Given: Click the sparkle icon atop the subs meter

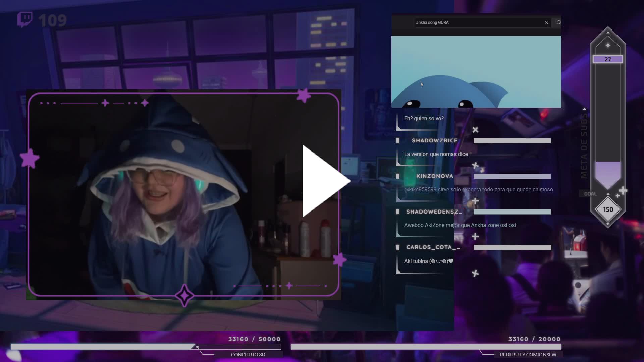Looking at the screenshot, I should coord(608,45).
